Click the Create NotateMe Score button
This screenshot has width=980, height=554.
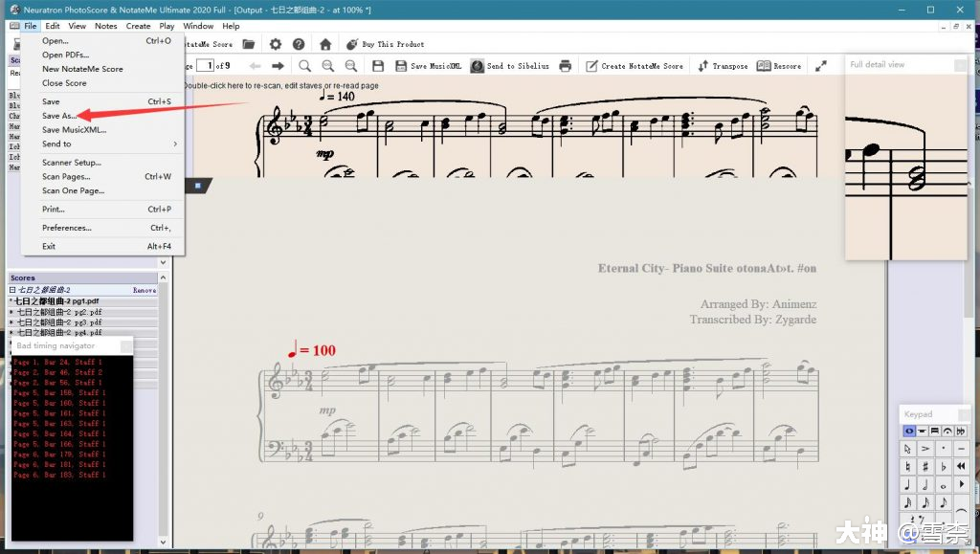coord(634,66)
